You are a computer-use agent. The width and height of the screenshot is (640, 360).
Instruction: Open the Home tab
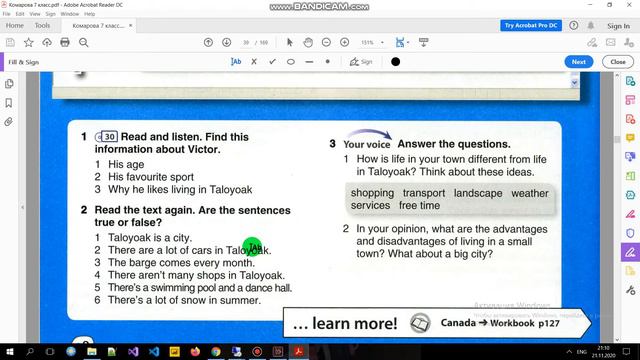(x=15, y=25)
